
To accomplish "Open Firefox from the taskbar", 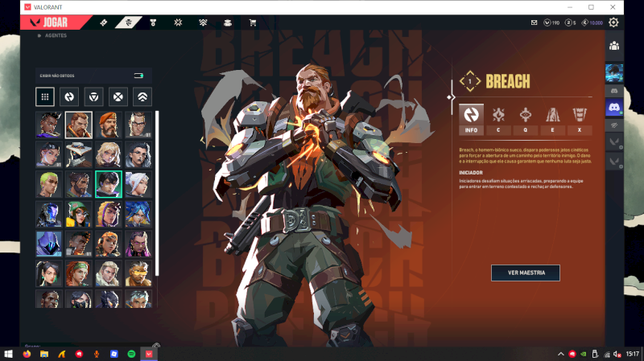I will 27,354.
